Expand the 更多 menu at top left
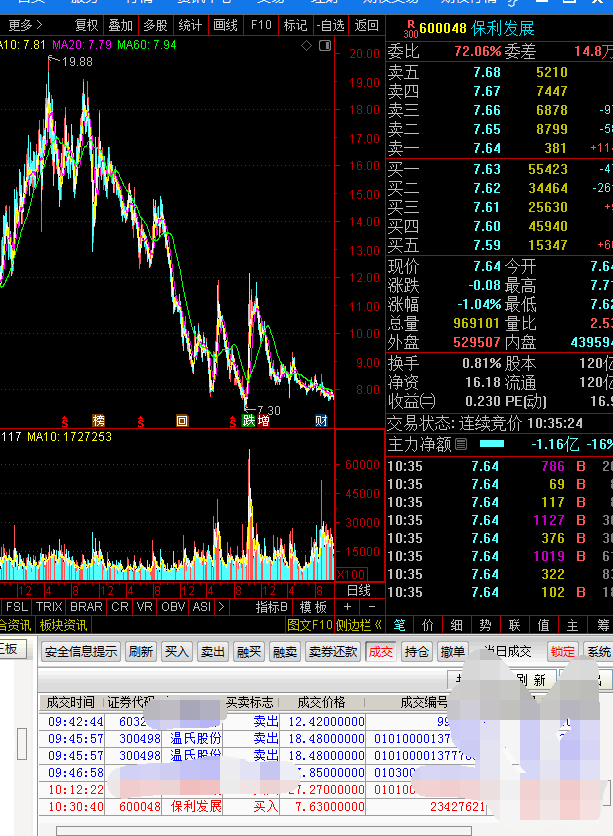 (x=25, y=25)
